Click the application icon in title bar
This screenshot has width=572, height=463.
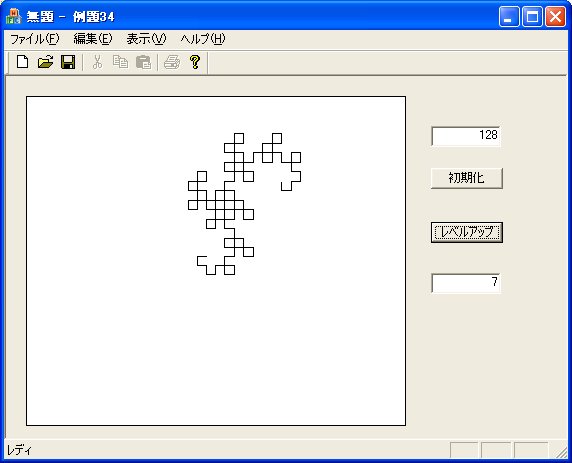(14, 17)
